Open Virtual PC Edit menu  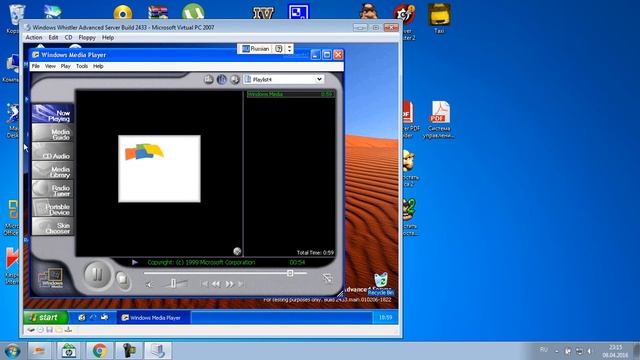pyautogui.click(x=53, y=38)
